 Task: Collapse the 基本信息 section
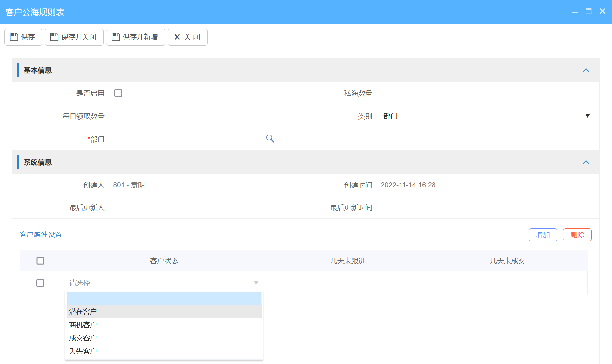point(586,70)
